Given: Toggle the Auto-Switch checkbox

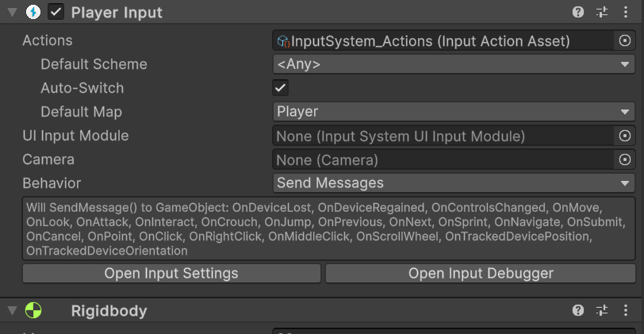Looking at the screenshot, I should [280, 88].
